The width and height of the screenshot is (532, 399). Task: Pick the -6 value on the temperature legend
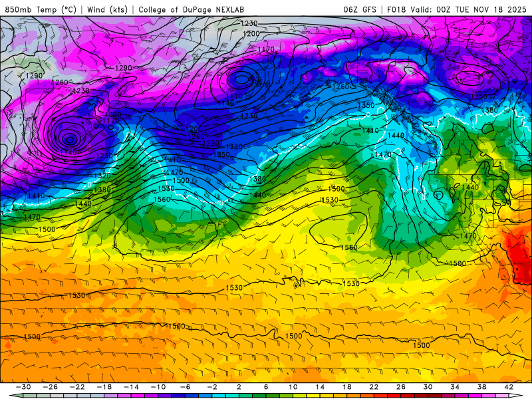pos(186,387)
